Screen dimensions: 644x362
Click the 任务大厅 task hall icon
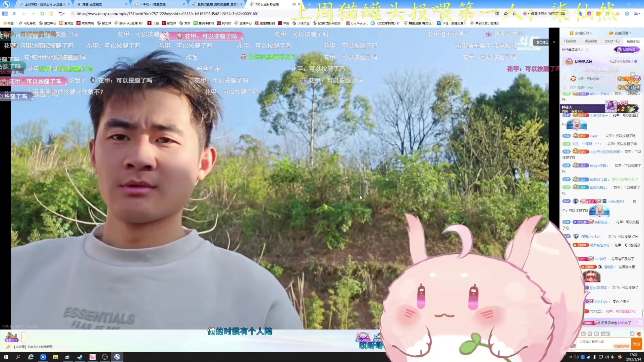pyautogui.click(x=11, y=337)
